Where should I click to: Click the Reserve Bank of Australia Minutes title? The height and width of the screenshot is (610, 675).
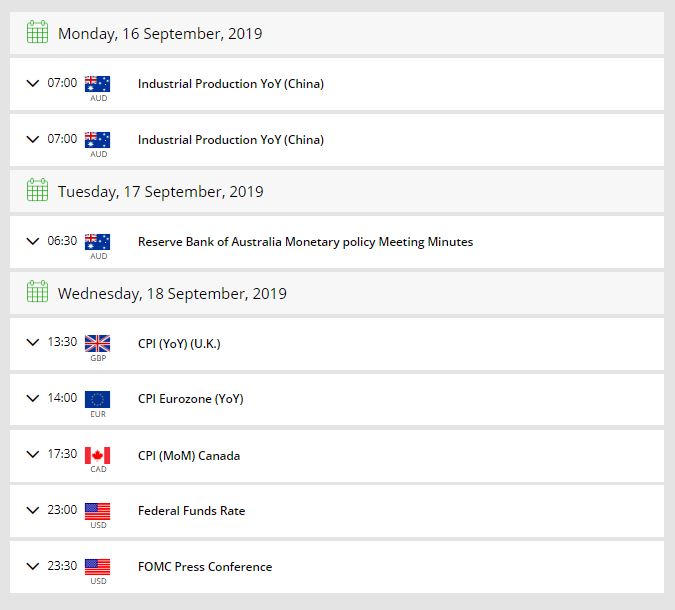pos(305,242)
